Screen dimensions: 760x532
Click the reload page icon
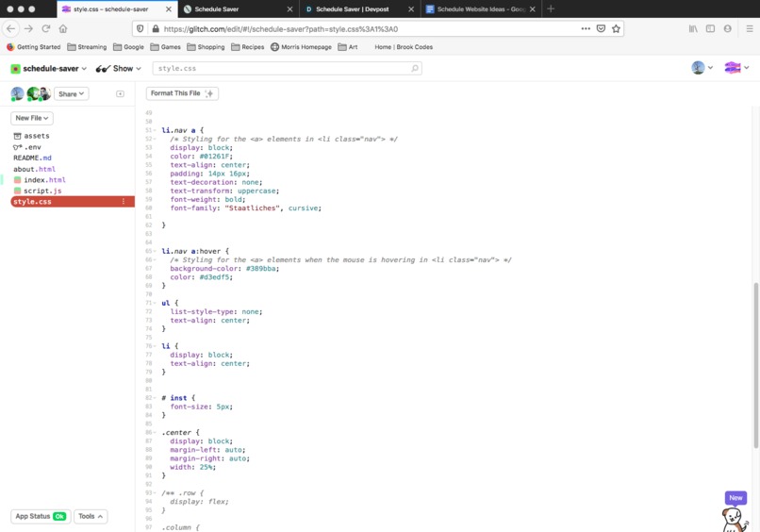(x=46, y=28)
